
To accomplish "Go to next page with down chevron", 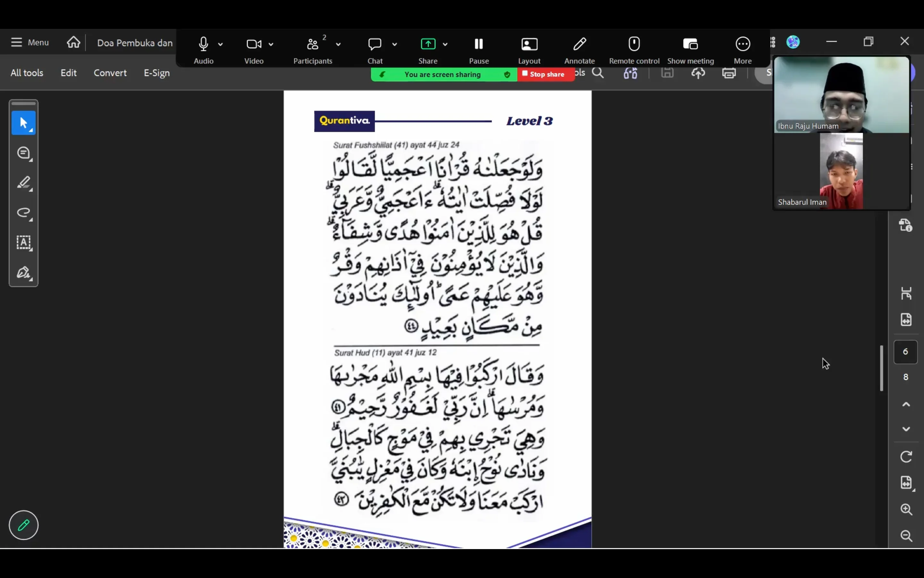I will coord(906,429).
